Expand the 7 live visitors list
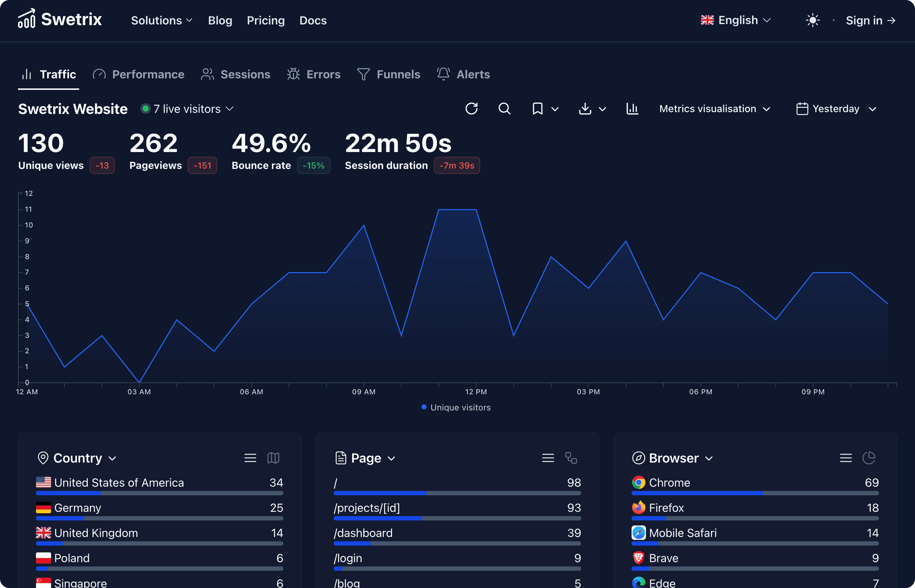This screenshot has height=588, width=915. pos(187,109)
